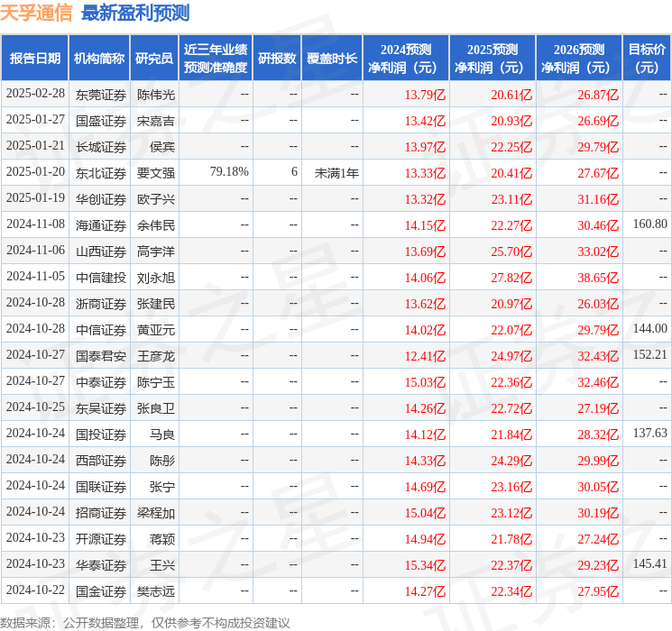The image size is (672, 631).
Task: Select value 38.65亿 in 中信建投 row
Action: 598,278
